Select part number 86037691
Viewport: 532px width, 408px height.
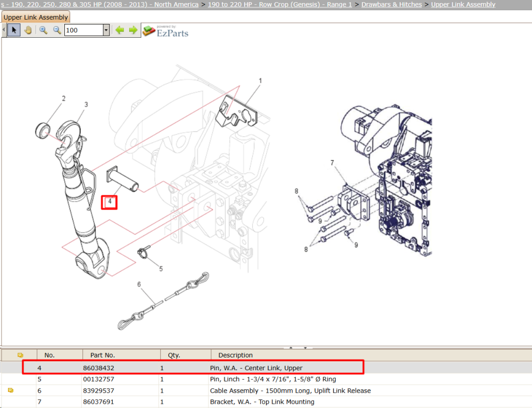pyautogui.click(x=98, y=402)
